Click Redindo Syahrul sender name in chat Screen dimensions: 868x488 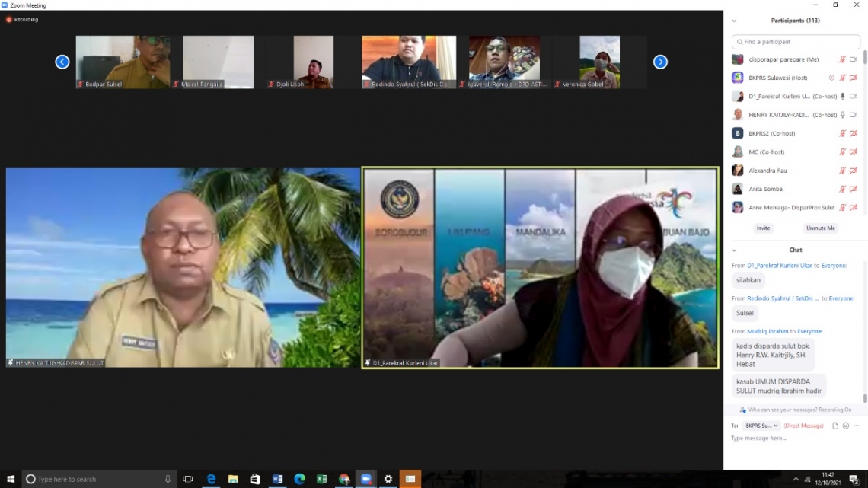(x=783, y=298)
